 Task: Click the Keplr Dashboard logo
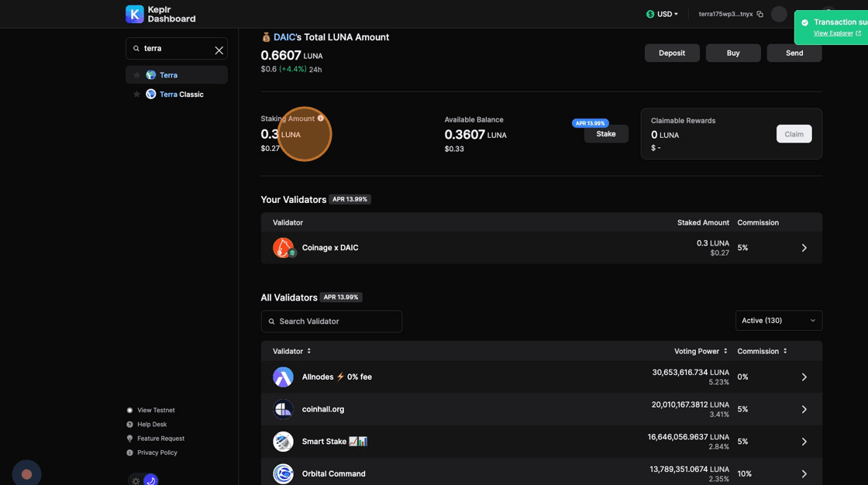[161, 14]
